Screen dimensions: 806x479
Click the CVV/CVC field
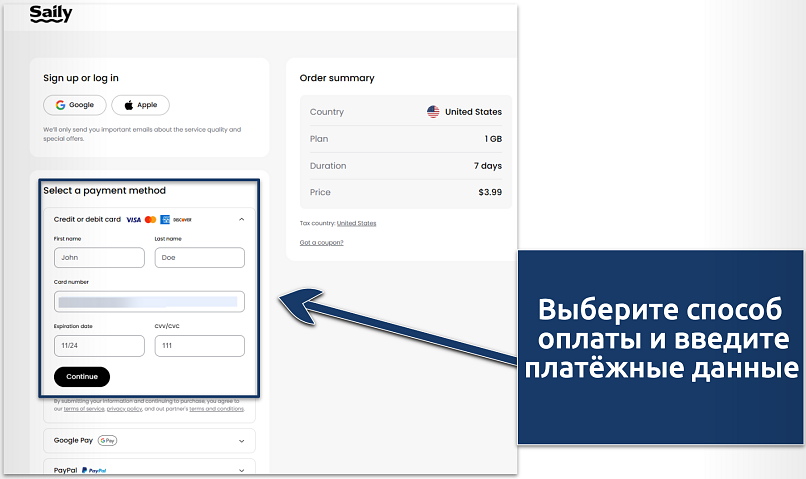coord(199,346)
